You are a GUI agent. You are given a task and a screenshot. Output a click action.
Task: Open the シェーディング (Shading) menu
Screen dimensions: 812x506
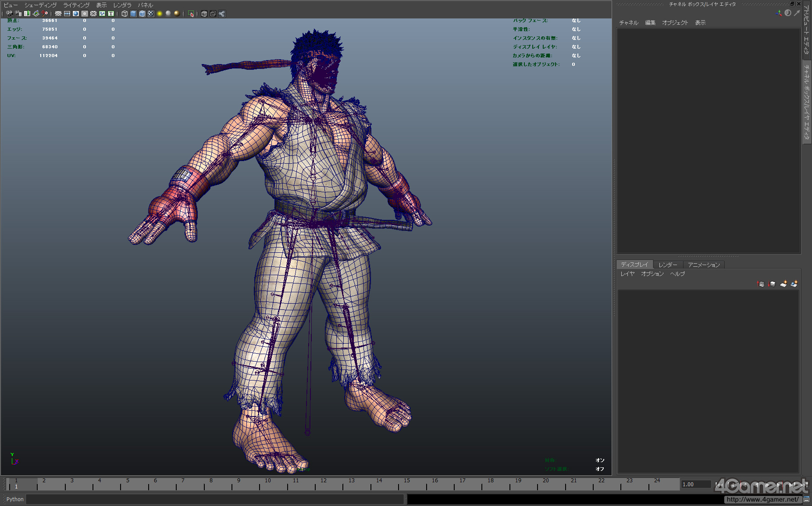pos(40,5)
